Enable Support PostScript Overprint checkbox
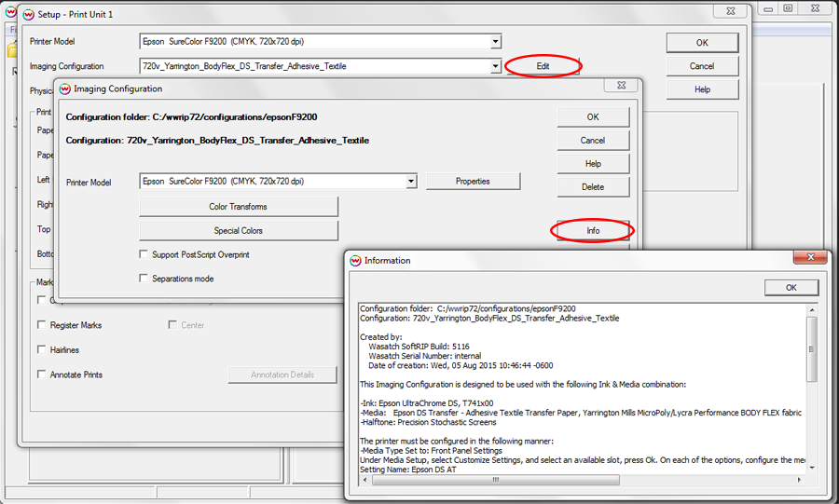This screenshot has height=504, width=839. point(144,254)
